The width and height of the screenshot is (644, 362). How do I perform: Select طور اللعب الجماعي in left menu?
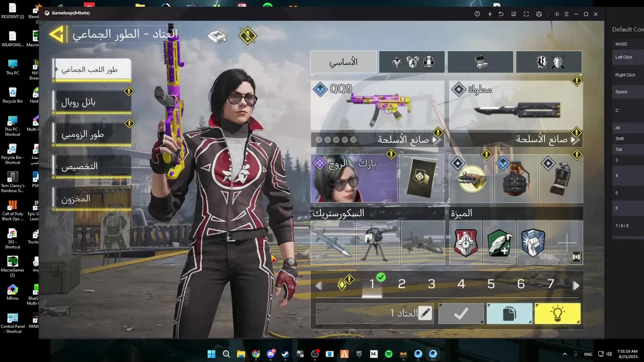click(92, 69)
